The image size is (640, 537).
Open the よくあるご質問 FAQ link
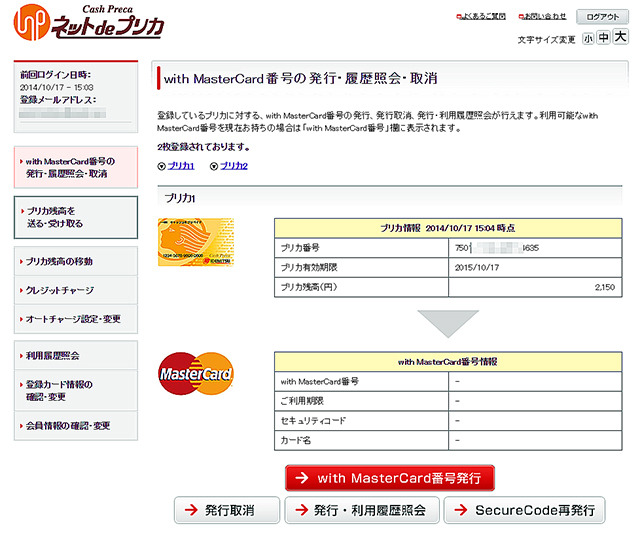[481, 16]
